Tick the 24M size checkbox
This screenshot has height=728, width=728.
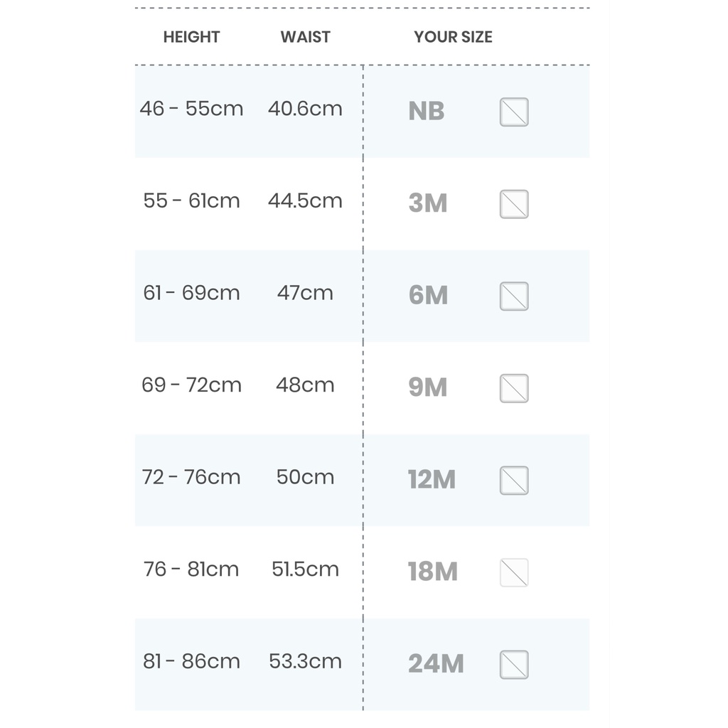click(x=514, y=665)
